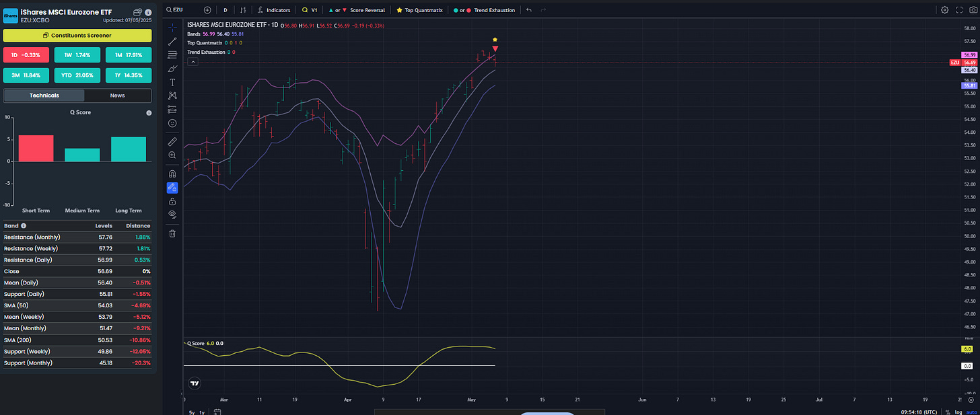Toggle hide all drawings eye icon
Image resolution: width=980 pixels, height=415 pixels.
tap(173, 214)
